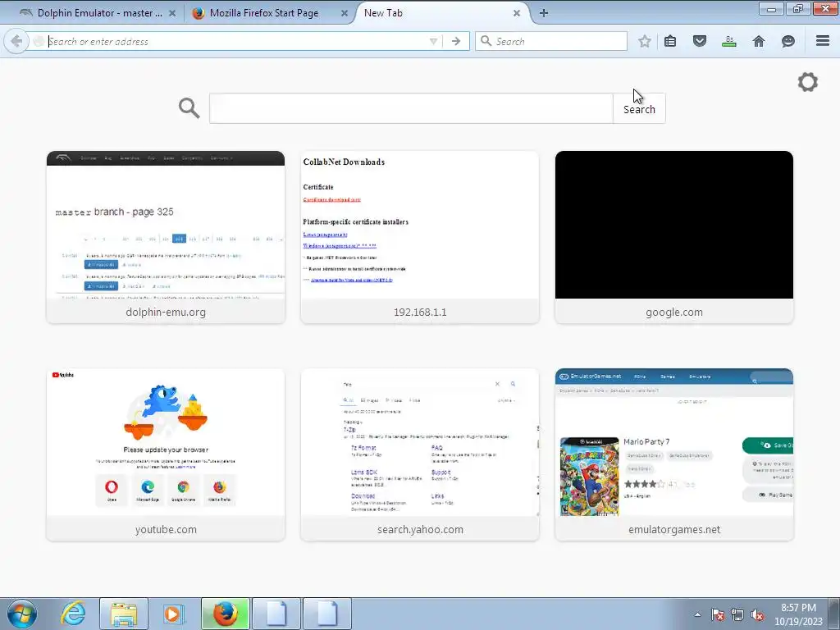Image resolution: width=840 pixels, height=630 pixels.
Task: Open the Action Center flag icon
Action: coord(718,614)
